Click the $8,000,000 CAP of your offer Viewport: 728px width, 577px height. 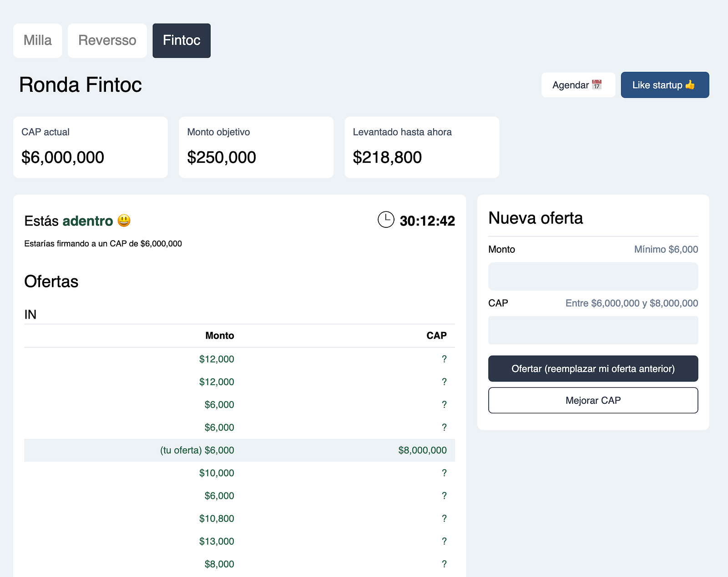423,450
